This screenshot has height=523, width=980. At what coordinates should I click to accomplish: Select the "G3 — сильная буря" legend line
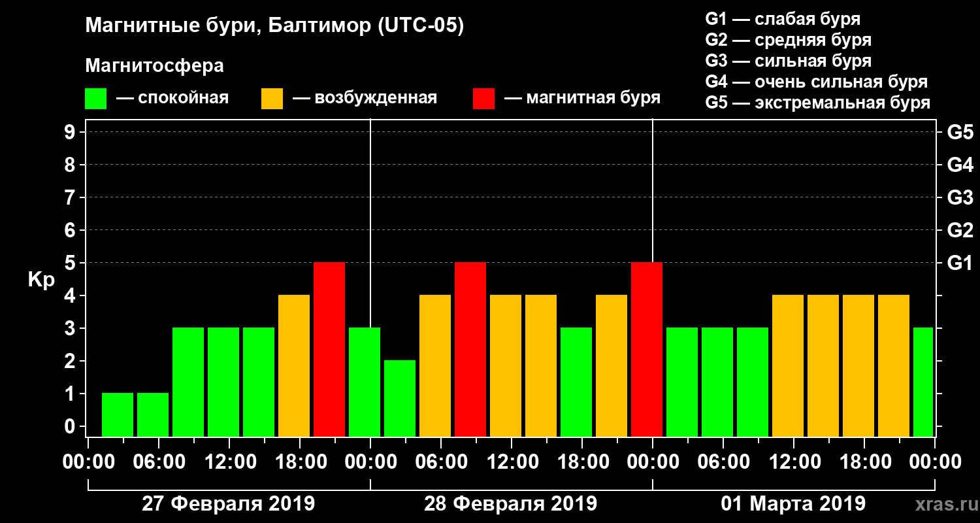tap(788, 61)
